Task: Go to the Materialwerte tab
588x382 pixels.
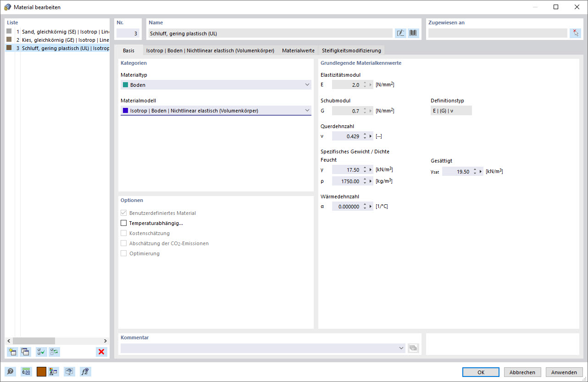Action: (298, 51)
